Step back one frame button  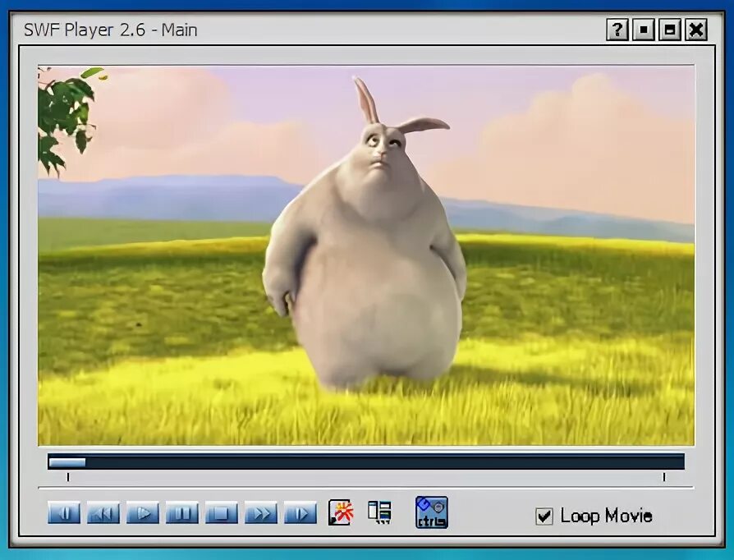click(64, 513)
